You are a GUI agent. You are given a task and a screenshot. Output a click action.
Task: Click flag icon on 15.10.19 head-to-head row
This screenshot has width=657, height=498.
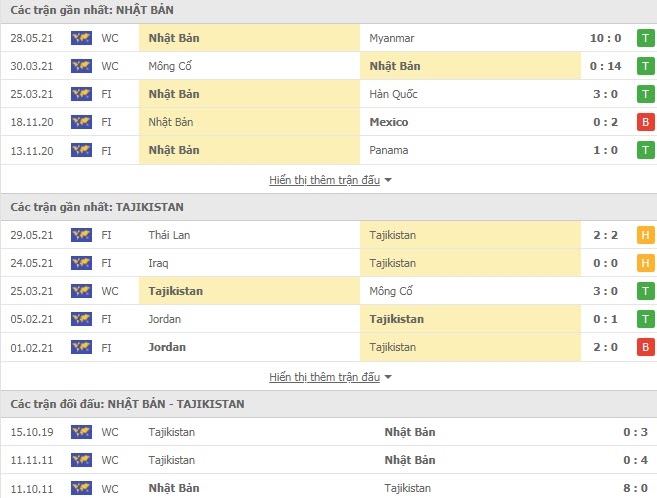coord(81,432)
